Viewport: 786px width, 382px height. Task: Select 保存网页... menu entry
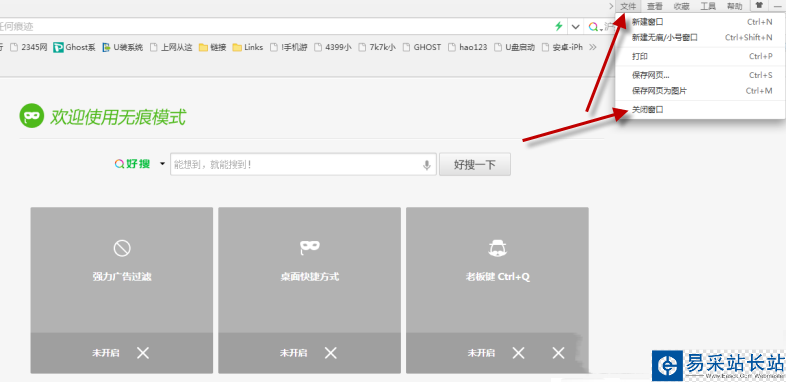click(700, 76)
